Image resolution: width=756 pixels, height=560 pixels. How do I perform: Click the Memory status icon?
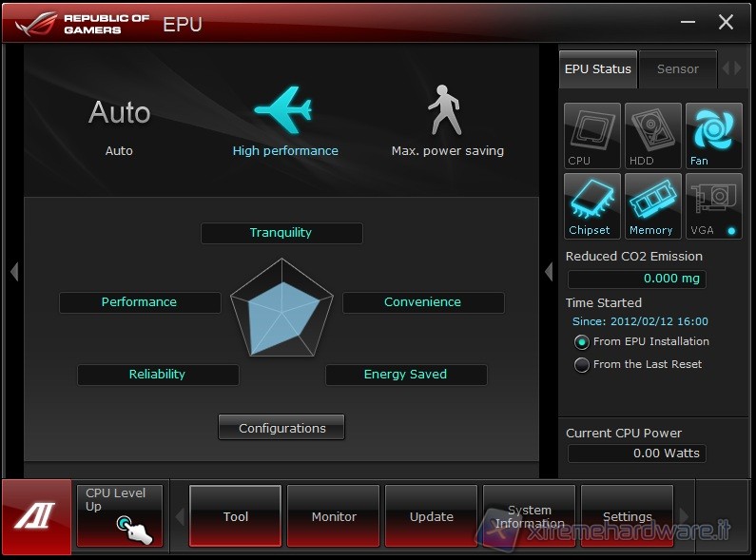pyautogui.click(x=652, y=205)
